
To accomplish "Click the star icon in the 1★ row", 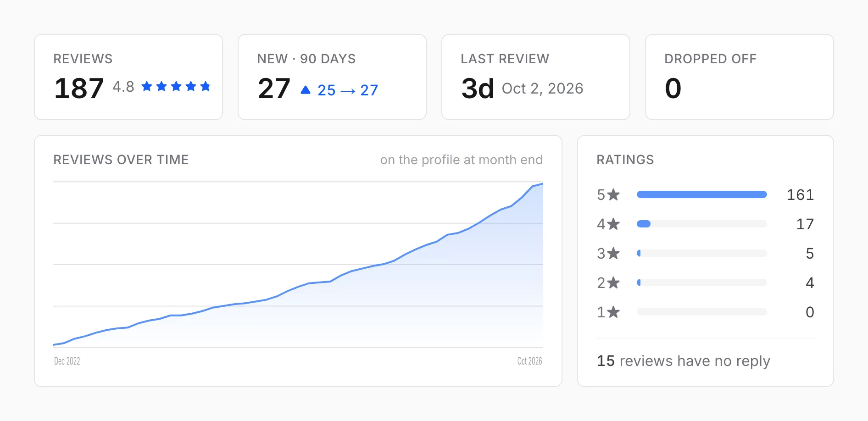I will [x=613, y=312].
